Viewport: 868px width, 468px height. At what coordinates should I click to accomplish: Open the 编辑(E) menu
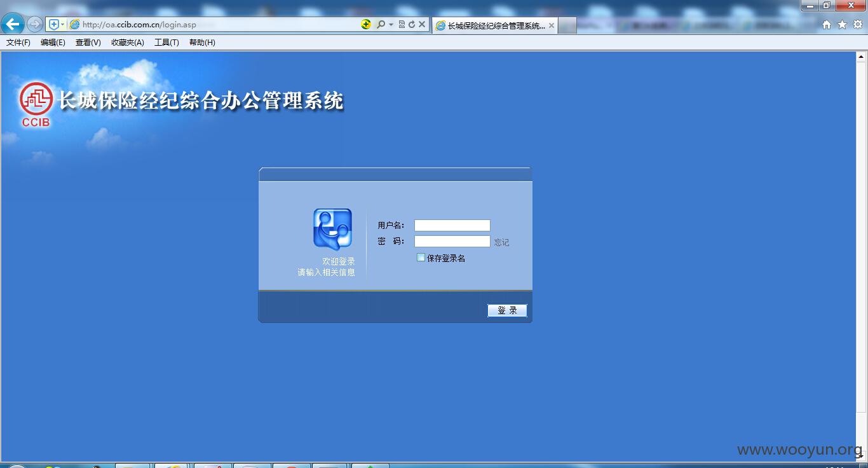[x=53, y=43]
